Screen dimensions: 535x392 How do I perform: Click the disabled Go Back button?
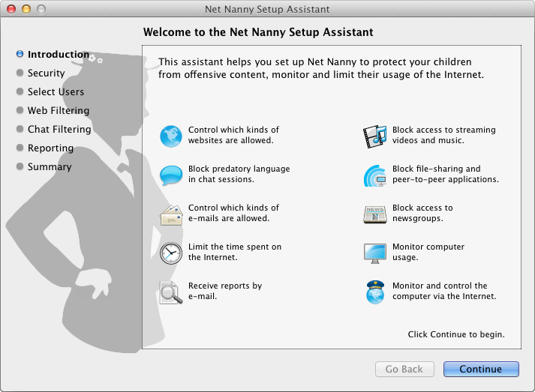coord(404,370)
